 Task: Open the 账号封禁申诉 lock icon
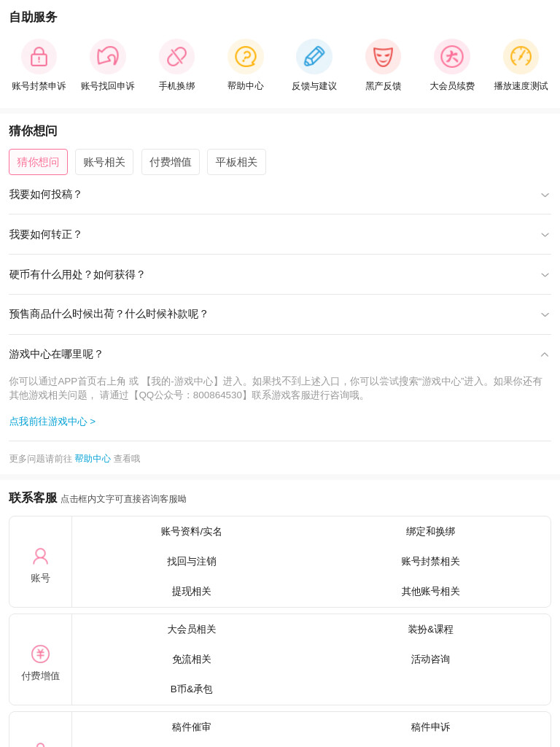point(39,57)
